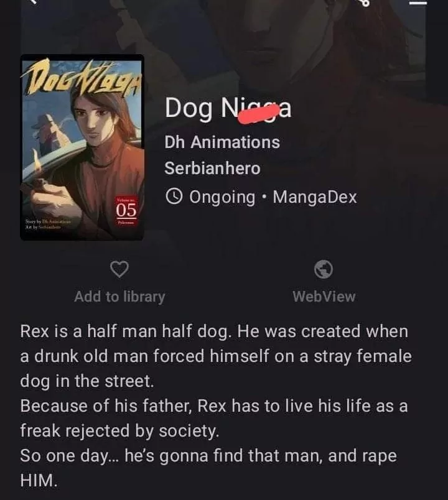448x500 pixels.
Task: Tap the back arrow at top left
Action: 32,2
